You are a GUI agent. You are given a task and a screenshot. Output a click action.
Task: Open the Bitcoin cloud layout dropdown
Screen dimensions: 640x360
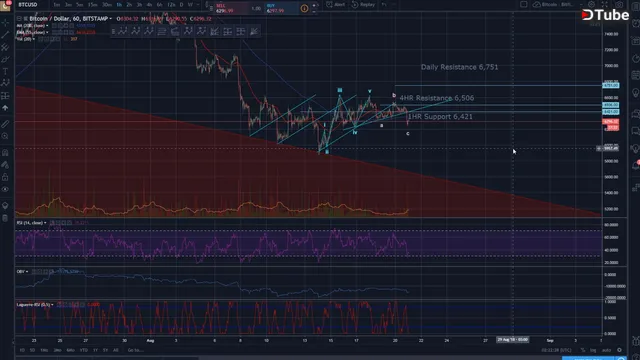point(554,4)
